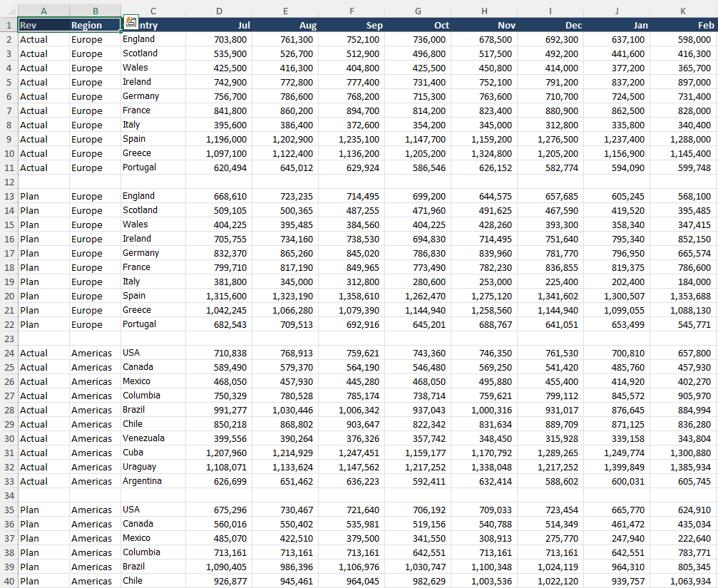The height and width of the screenshot is (588, 718).
Task: Click the Oct header cell
Action: (x=418, y=25)
